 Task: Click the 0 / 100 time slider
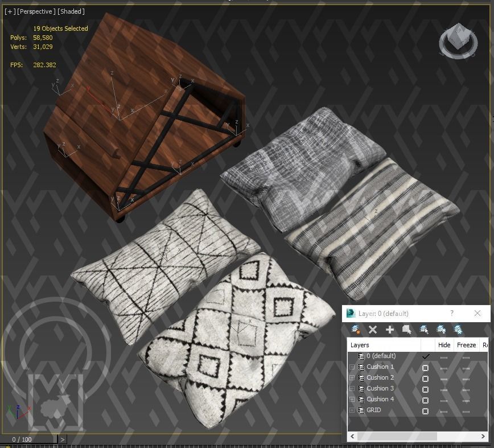point(29,439)
